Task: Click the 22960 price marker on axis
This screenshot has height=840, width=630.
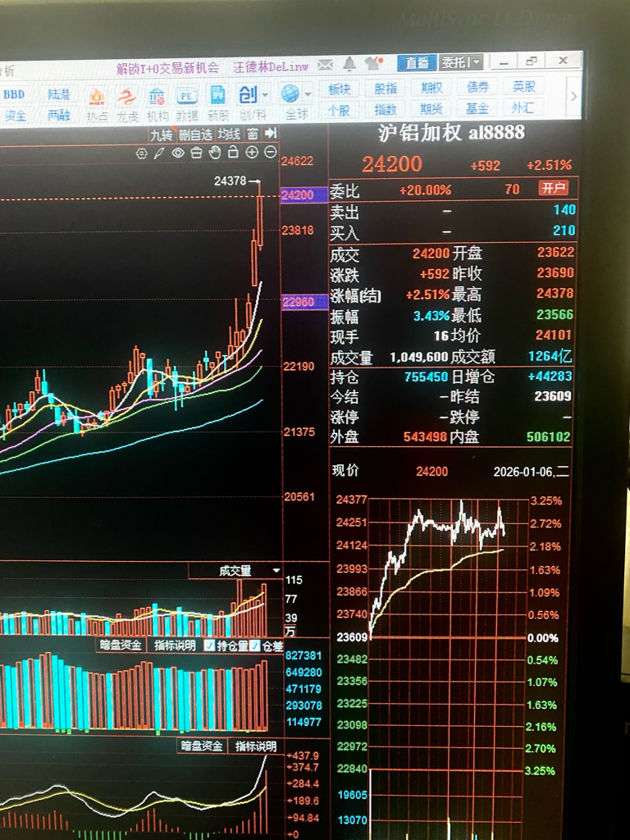Action: (x=304, y=302)
